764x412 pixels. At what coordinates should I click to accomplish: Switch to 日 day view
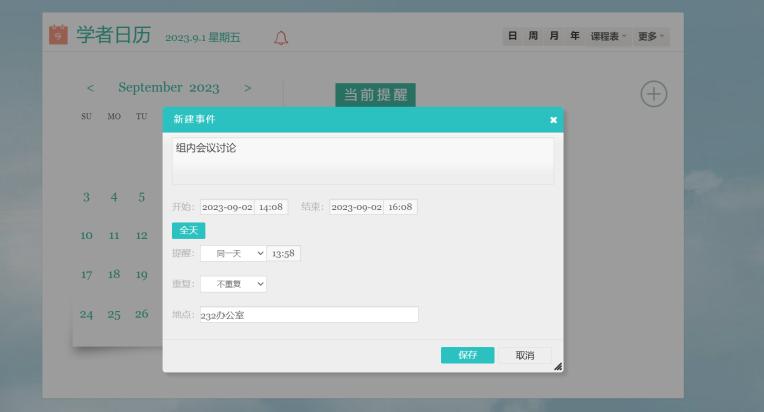coord(513,37)
